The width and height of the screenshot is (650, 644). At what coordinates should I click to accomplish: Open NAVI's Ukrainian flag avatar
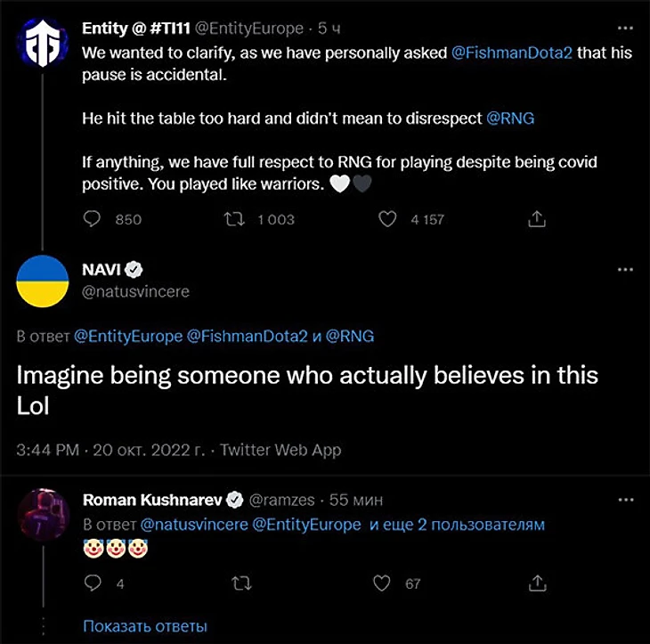coord(43,280)
